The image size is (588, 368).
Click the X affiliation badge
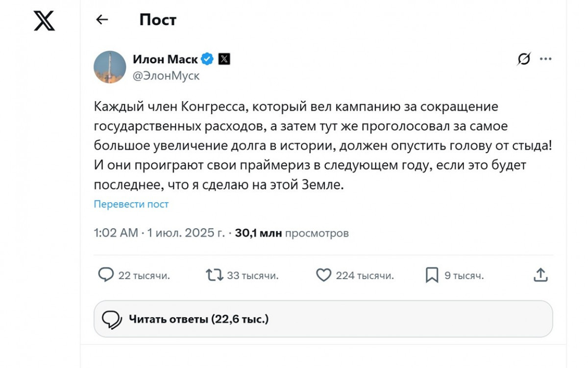224,59
